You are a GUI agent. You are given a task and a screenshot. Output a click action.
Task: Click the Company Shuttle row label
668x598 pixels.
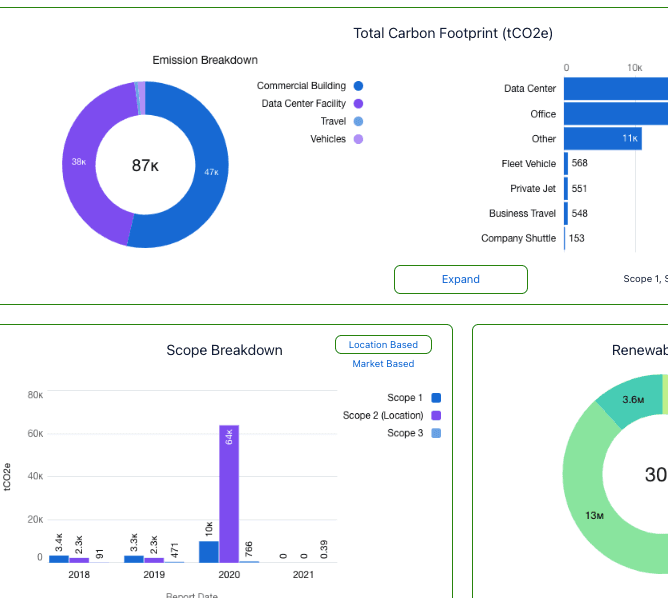point(518,239)
